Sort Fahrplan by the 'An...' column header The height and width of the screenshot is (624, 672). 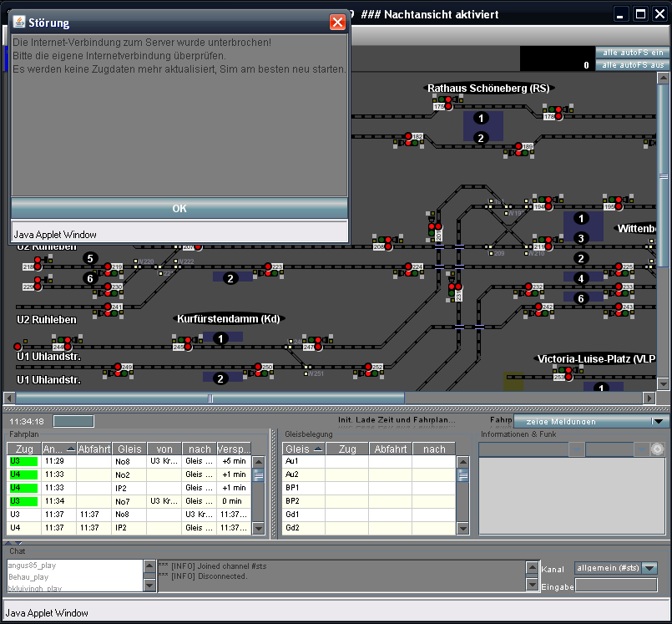(x=59, y=449)
